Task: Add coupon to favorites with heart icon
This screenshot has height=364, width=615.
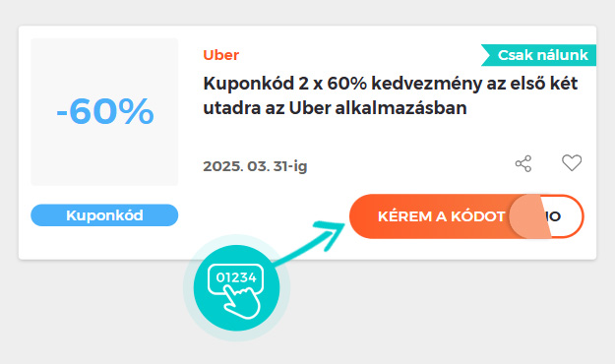Action: 572,162
